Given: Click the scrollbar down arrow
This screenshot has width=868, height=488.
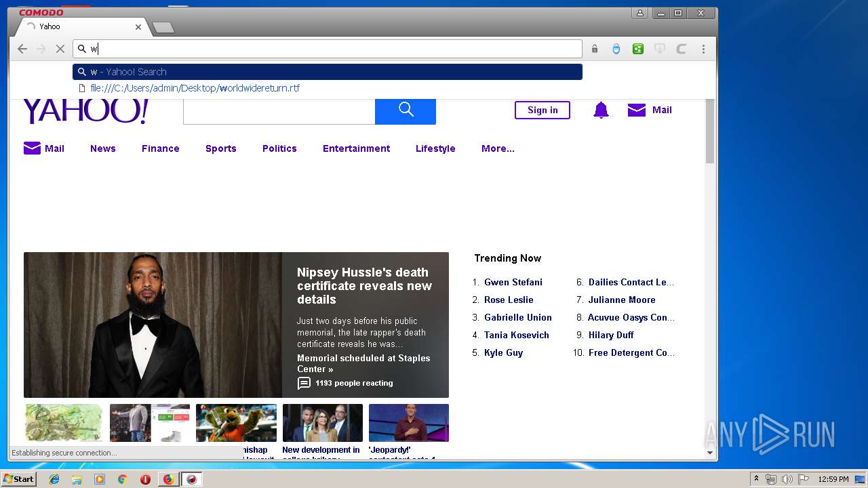Looking at the screenshot, I should 710,453.
